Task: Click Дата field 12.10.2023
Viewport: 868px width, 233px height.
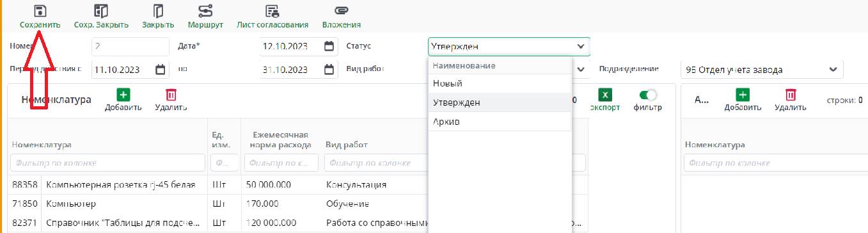Action: (x=298, y=46)
